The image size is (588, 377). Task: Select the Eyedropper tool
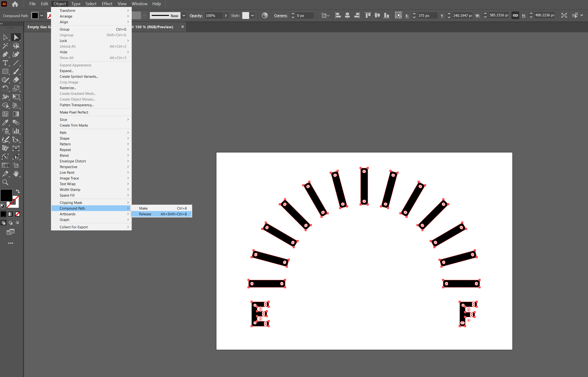click(x=5, y=122)
